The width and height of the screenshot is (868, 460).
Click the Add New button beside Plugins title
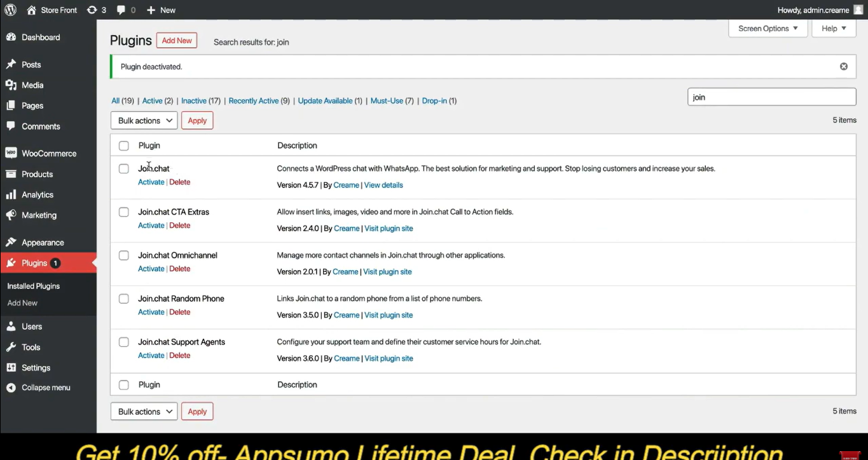click(x=177, y=41)
